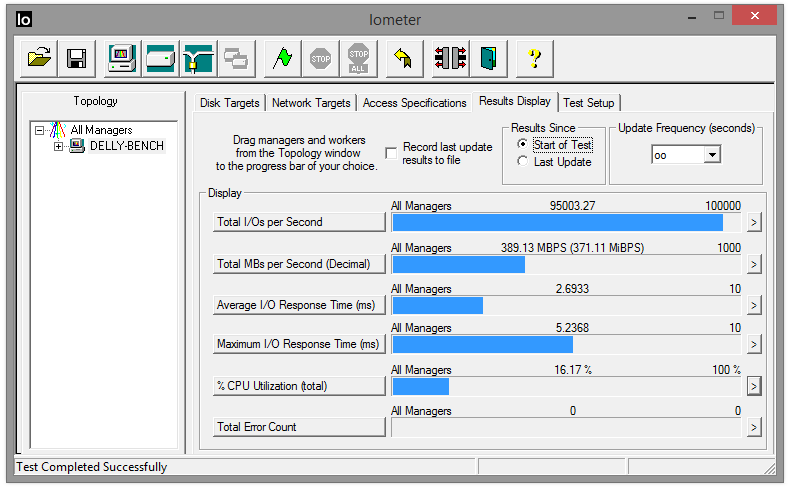Click the empty Total Error Count bar
788x488 pixels.
point(566,428)
